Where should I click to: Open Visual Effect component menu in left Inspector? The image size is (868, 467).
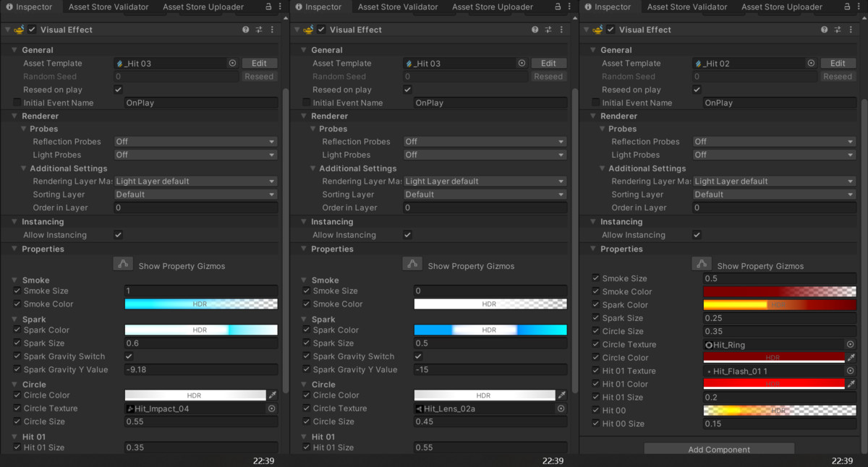[x=272, y=30]
